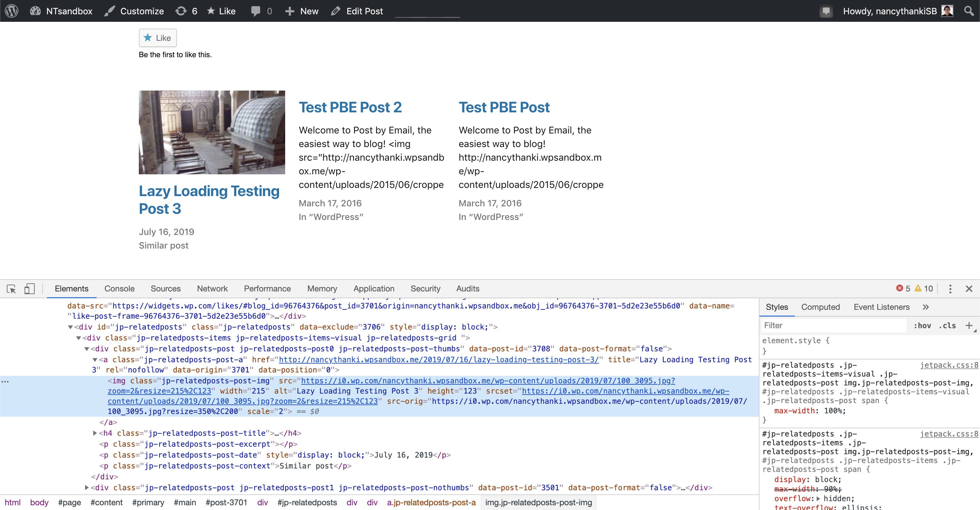Open the DevTools three-dot menu

(x=950, y=289)
